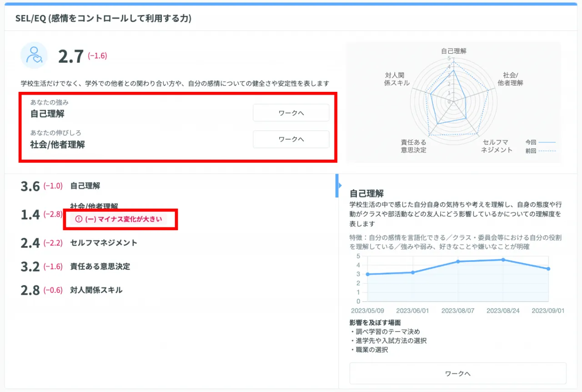Click the line chart data point for 2023/08/07
582x392 pixels.
[x=458, y=261]
